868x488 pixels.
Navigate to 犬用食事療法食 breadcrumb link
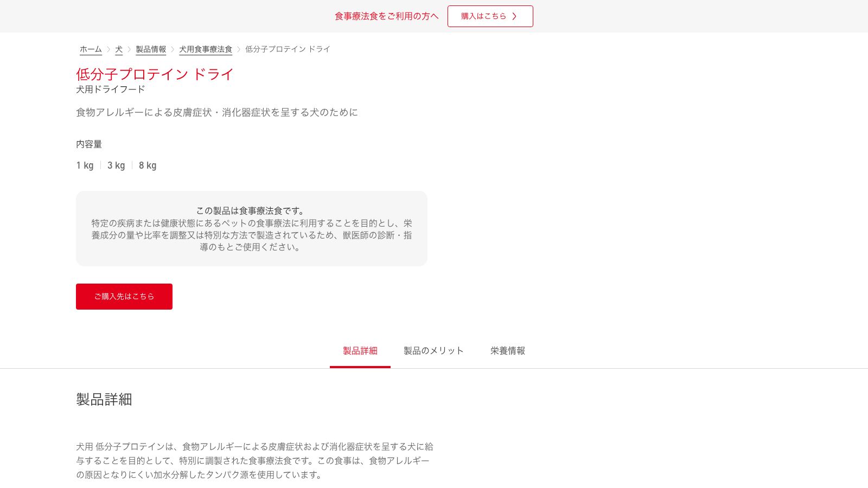tap(206, 49)
